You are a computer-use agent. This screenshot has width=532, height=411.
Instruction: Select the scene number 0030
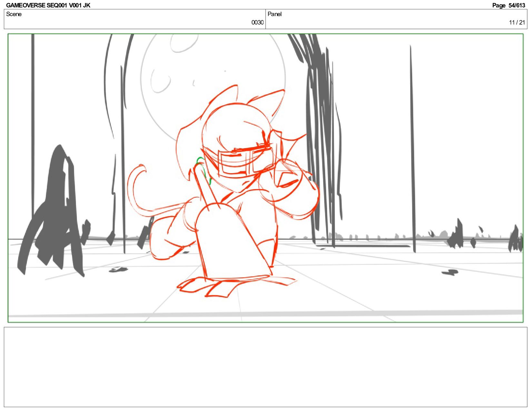coord(257,22)
